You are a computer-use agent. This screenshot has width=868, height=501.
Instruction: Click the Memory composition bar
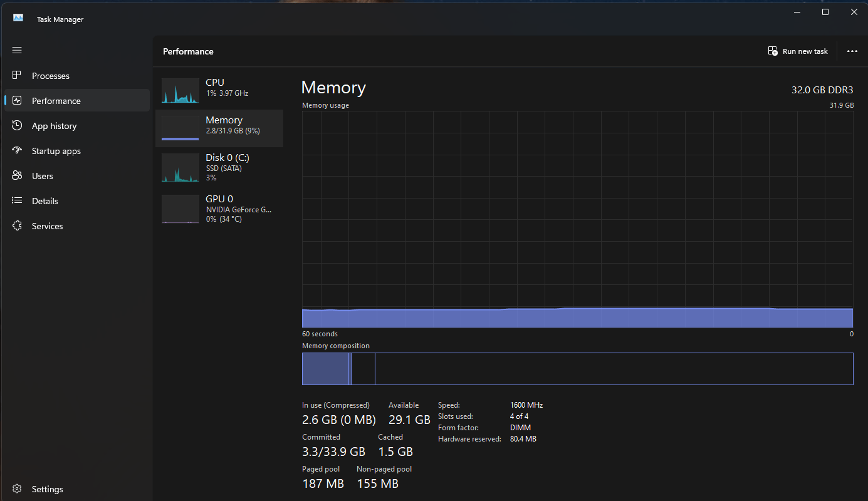point(577,369)
